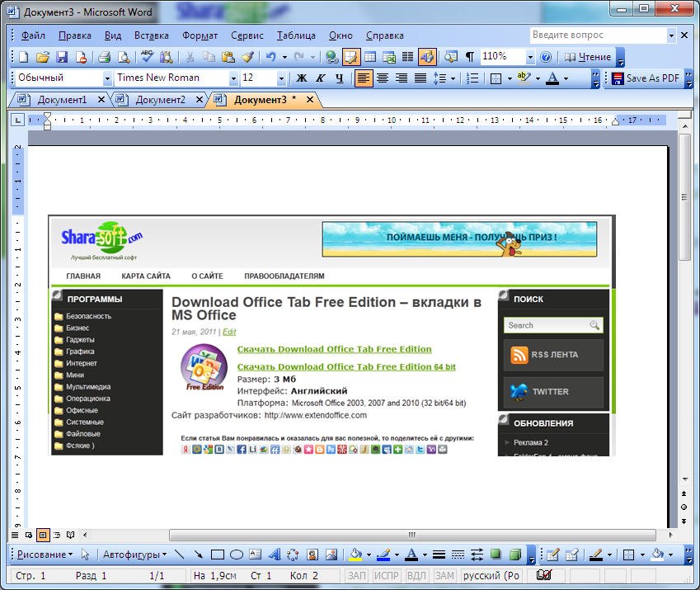Click the horizontal scrollbar thumb
This screenshot has width=700, height=590.
click(412, 535)
